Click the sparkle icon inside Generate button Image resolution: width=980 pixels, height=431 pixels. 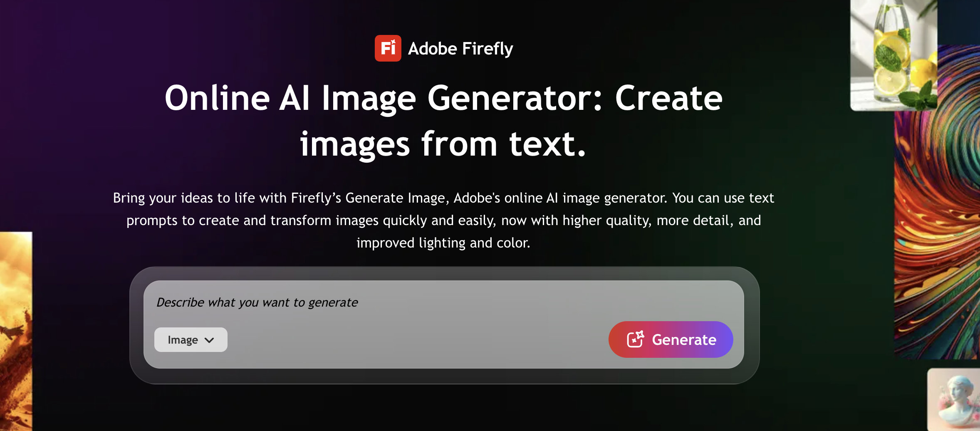click(x=635, y=339)
